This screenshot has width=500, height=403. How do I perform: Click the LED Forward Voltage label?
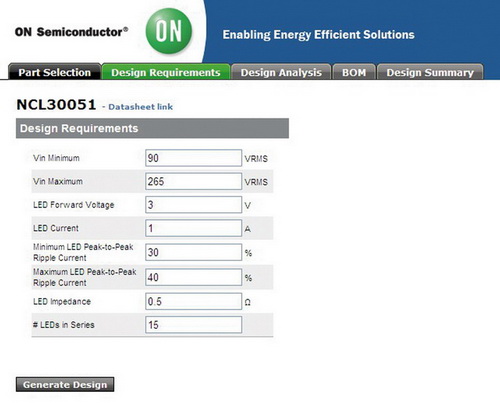coord(74,205)
